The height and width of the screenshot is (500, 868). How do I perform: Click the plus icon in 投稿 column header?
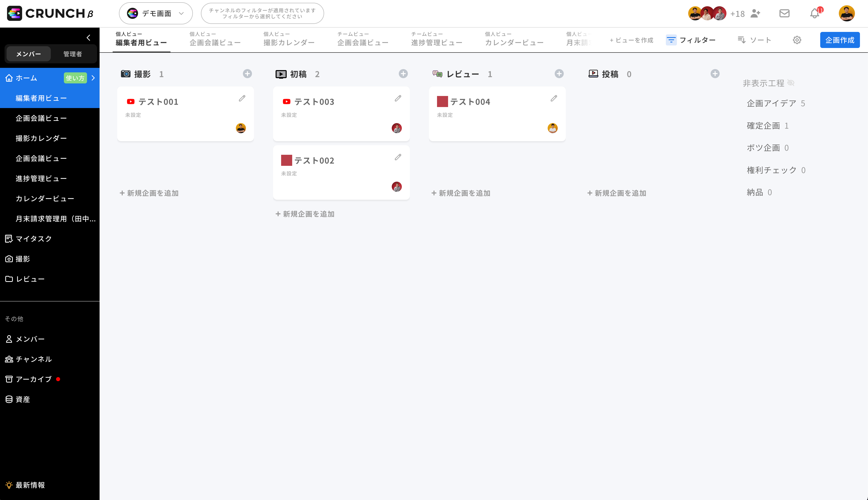tap(715, 74)
